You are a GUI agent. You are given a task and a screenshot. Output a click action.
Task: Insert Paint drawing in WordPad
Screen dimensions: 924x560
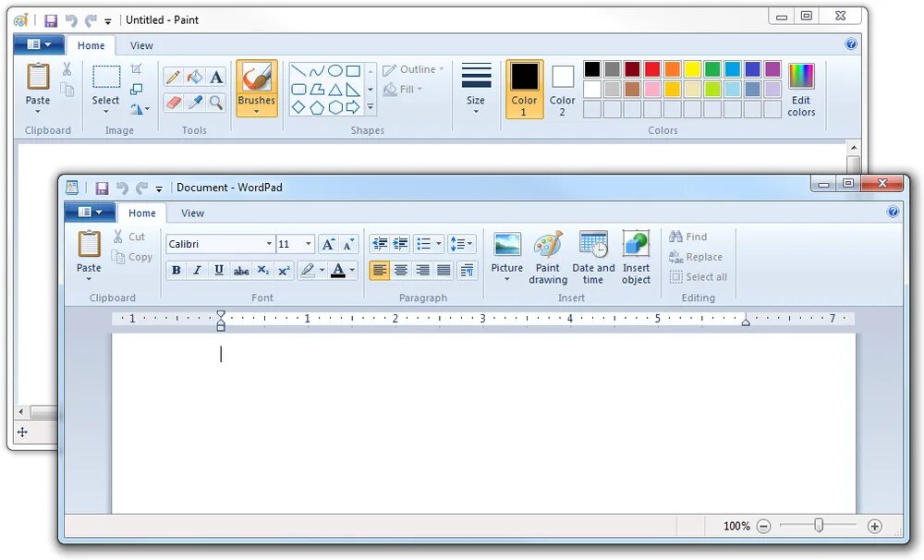coord(548,258)
